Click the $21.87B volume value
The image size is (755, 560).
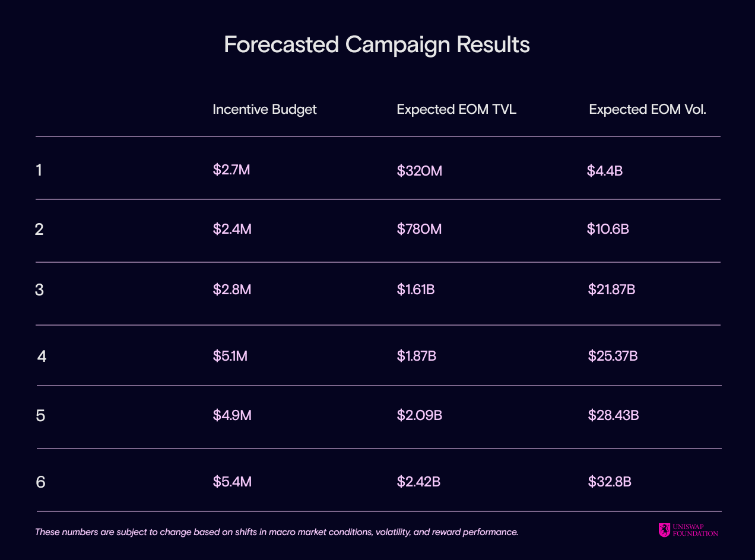612,290
